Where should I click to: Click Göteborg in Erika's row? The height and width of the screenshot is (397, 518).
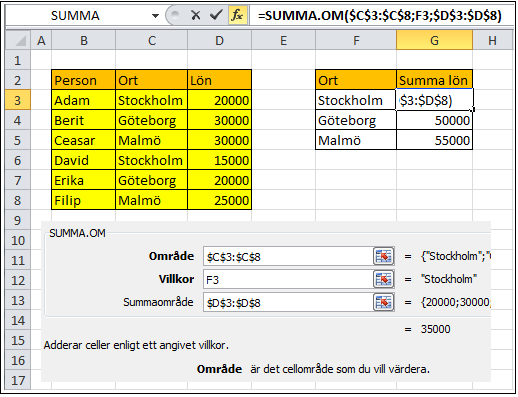click(152, 180)
